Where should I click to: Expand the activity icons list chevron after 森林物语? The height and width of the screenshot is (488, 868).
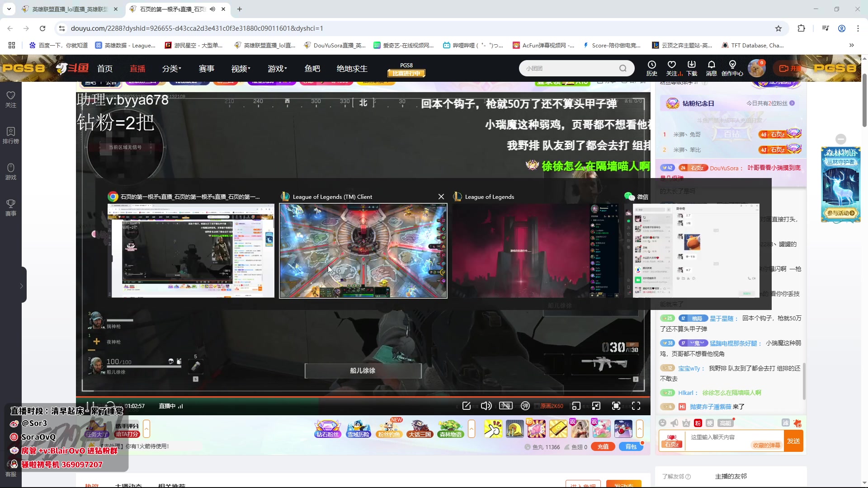[472, 429]
